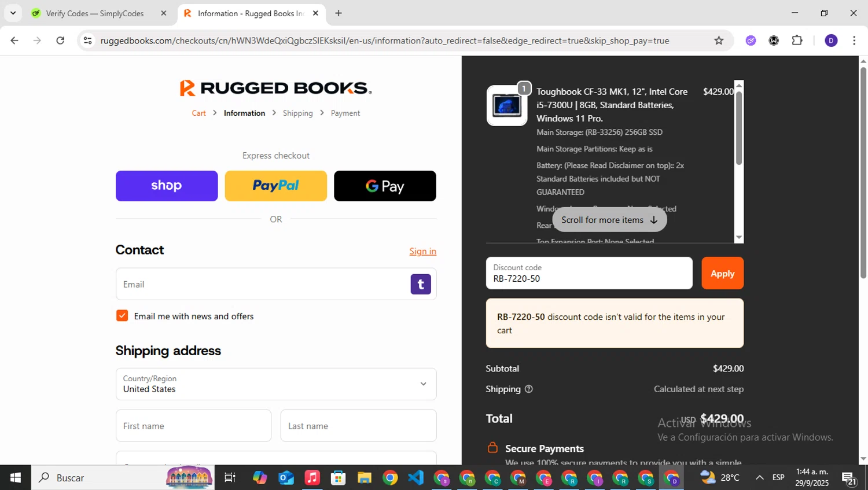The width and height of the screenshot is (868, 490).
Task: Open Chrome's three-dot menu
Action: point(854,40)
